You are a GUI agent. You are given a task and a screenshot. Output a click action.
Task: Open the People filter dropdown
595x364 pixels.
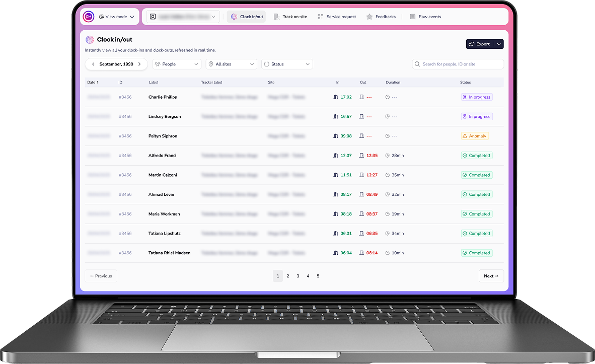tap(177, 64)
